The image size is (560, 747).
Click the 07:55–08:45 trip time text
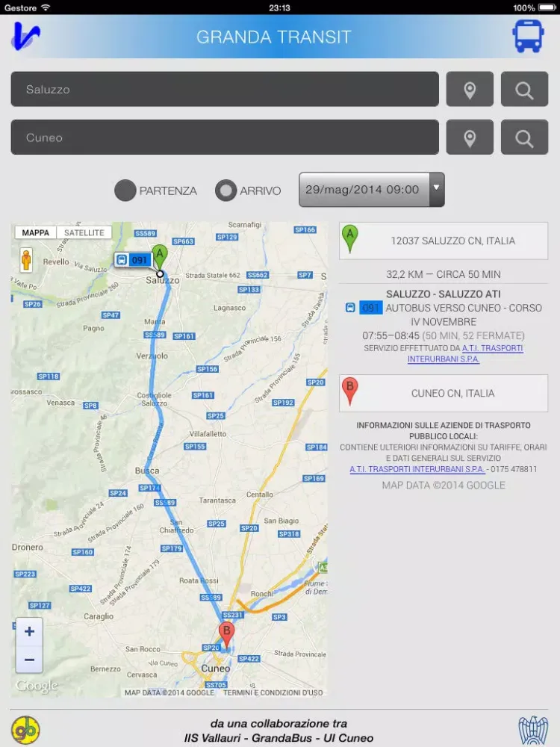[x=391, y=335]
